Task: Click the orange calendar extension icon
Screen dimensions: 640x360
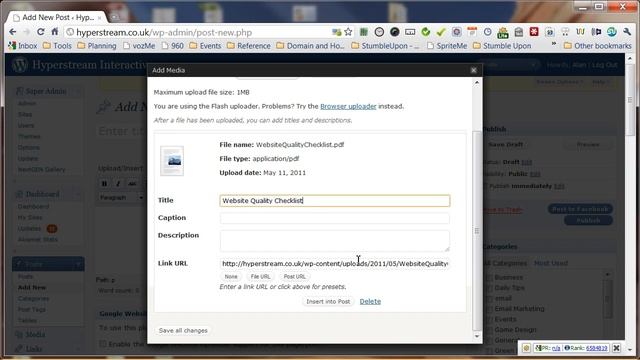Action: [x=472, y=32]
